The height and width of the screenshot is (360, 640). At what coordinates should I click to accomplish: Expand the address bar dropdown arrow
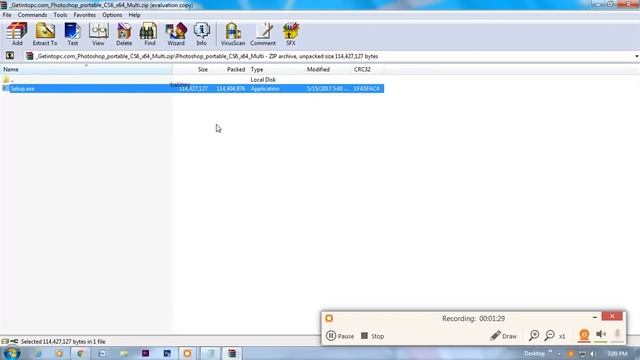click(636, 56)
